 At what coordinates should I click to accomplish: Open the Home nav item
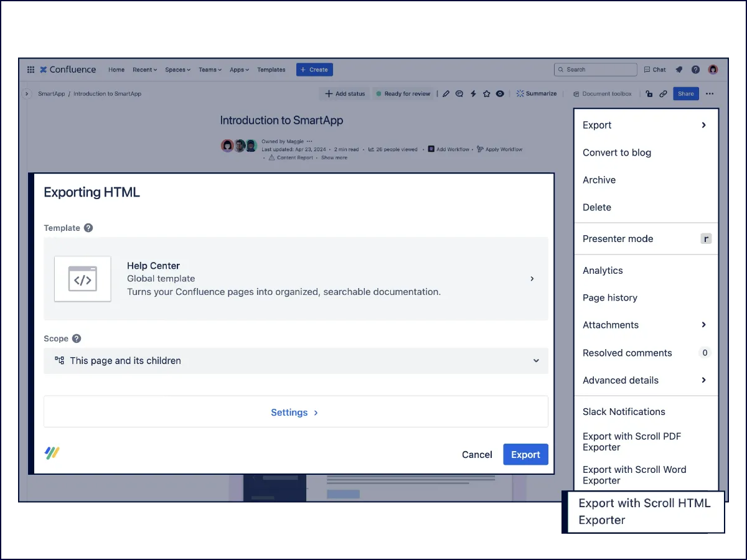(x=116, y=70)
